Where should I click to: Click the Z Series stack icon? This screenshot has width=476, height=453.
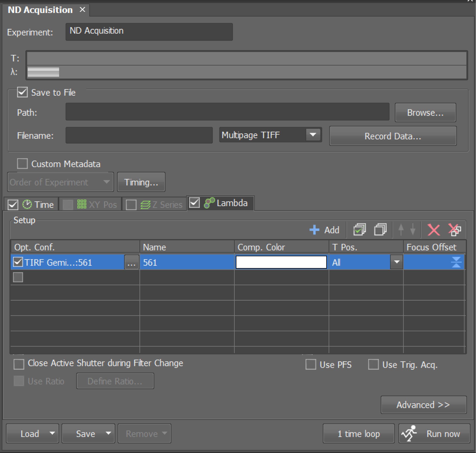pyautogui.click(x=145, y=205)
